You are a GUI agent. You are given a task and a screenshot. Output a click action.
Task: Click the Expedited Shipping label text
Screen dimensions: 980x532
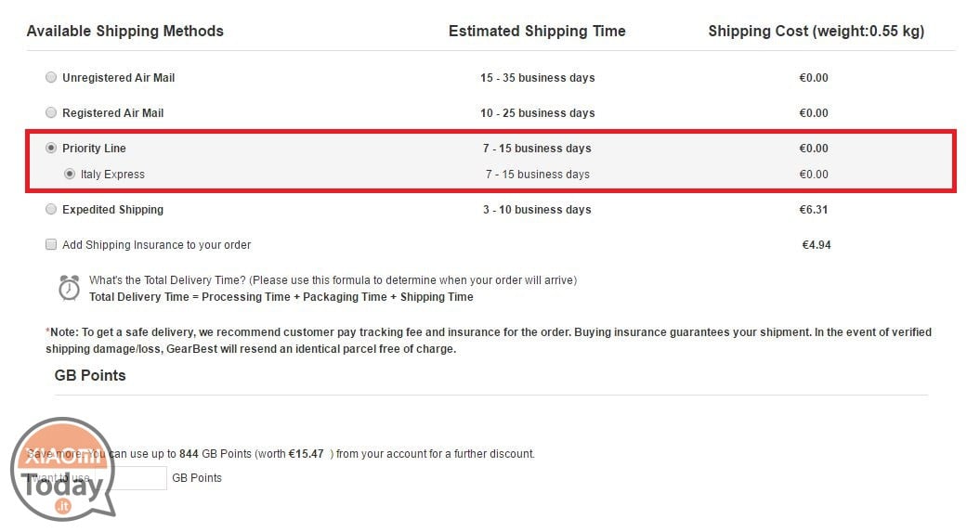pos(112,210)
